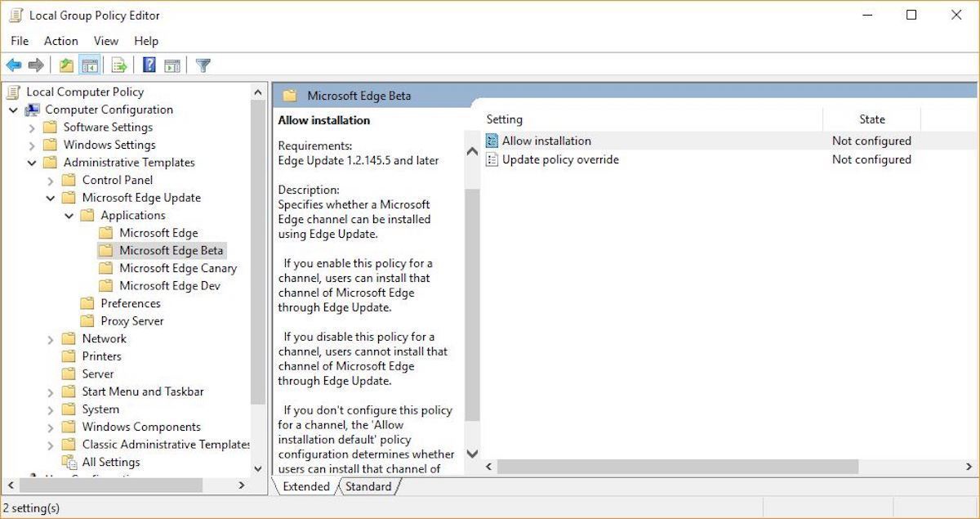Select Microsoft Edge in the tree
Viewport: 980px width, 519px height.
click(158, 233)
